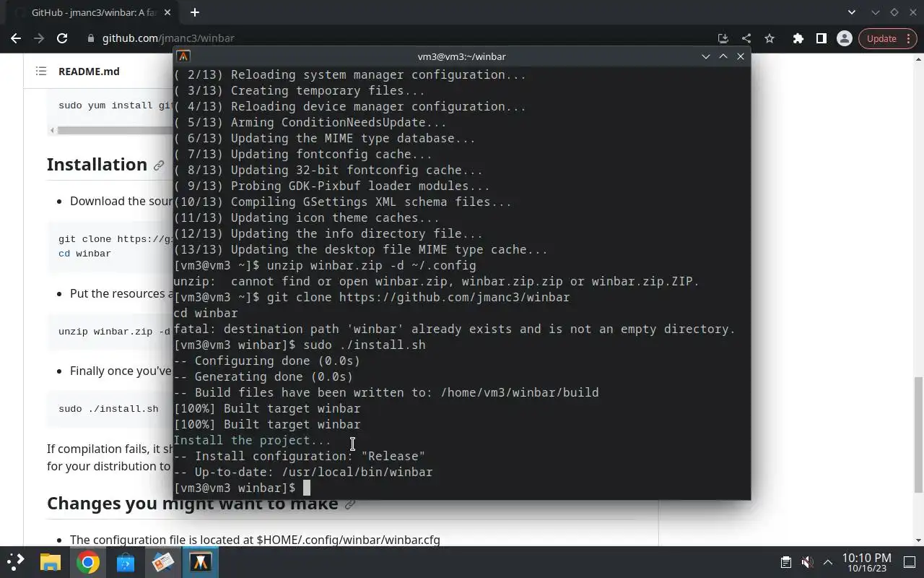The width and height of the screenshot is (924, 578).
Task: Open the application launcher on taskbar
Action: [x=16, y=562]
